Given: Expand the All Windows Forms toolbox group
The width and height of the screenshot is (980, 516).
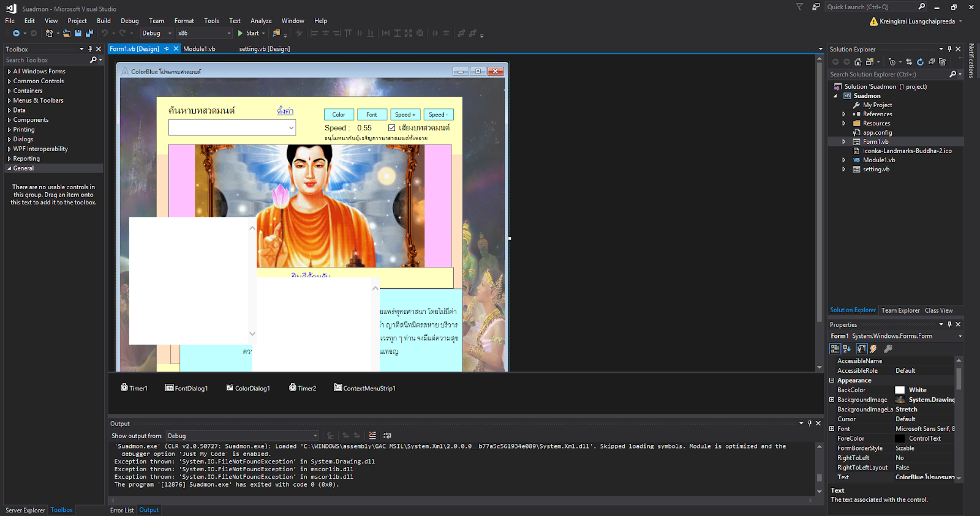Looking at the screenshot, I should [x=9, y=72].
